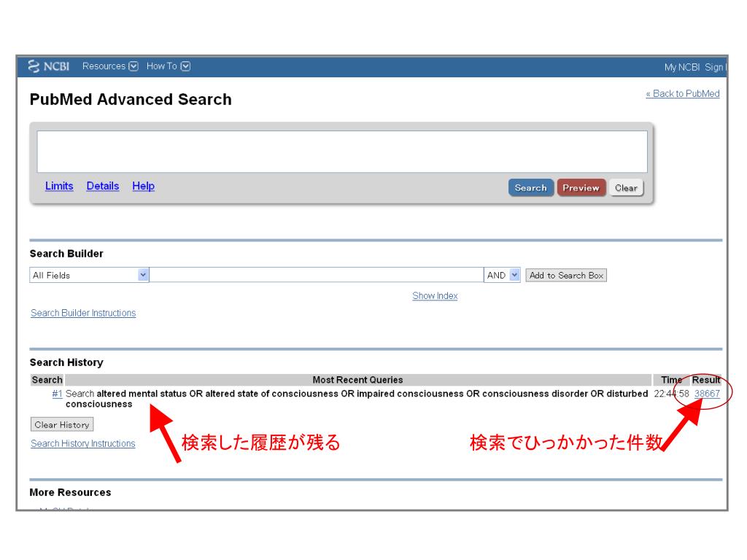Open My NCBI link
This screenshot has height=560, width=747.
coord(682,67)
